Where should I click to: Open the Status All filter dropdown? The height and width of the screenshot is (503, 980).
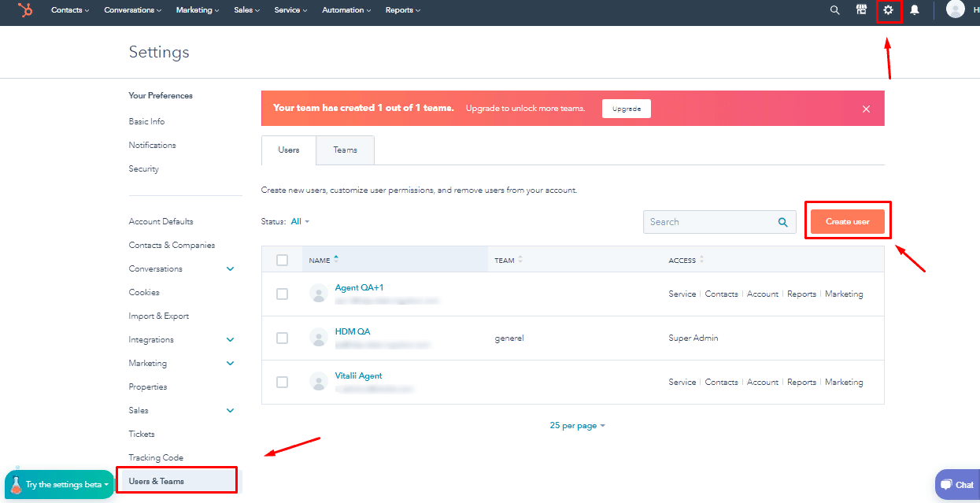tap(300, 222)
